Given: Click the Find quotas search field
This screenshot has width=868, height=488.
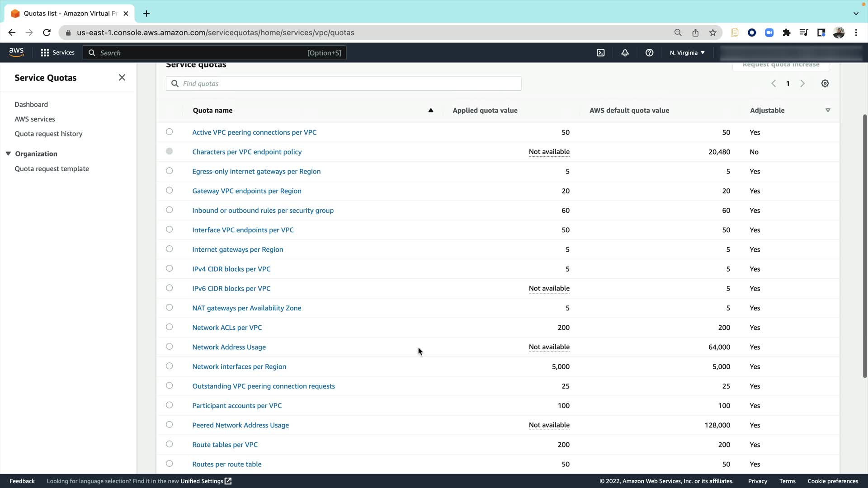Looking at the screenshot, I should click(x=344, y=84).
